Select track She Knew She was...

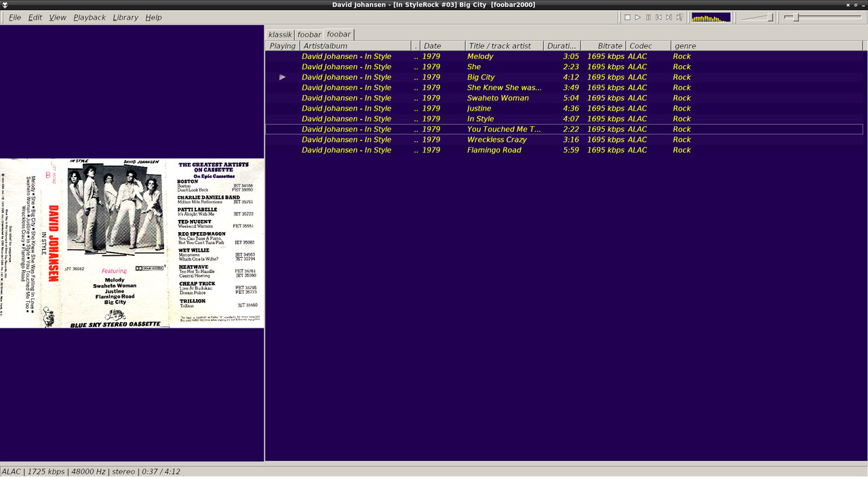[x=564, y=88]
